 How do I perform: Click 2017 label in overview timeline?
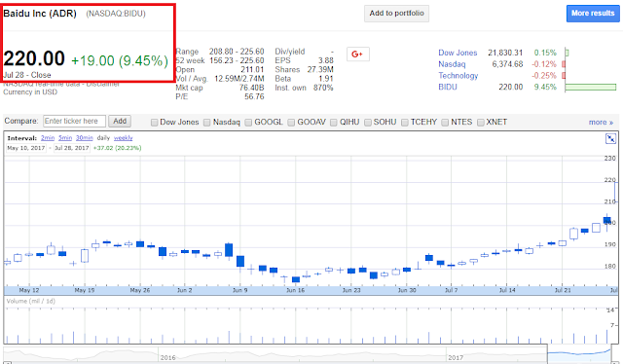click(456, 357)
